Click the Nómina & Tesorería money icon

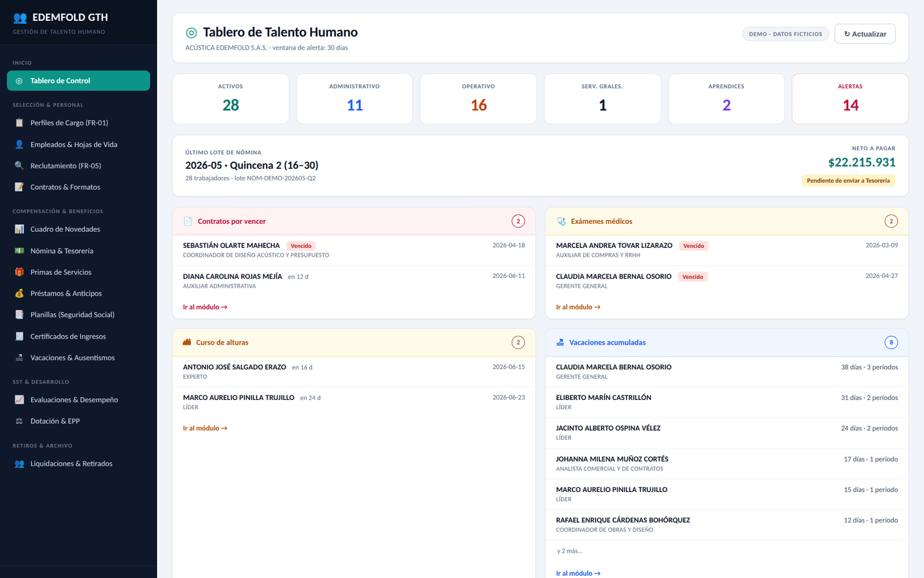[x=19, y=251]
